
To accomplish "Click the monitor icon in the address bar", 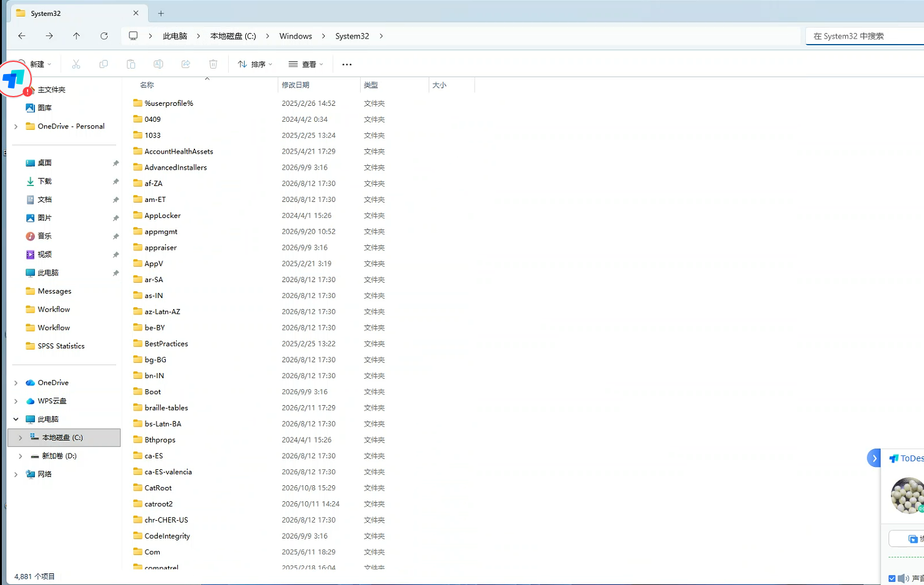I will pos(133,36).
